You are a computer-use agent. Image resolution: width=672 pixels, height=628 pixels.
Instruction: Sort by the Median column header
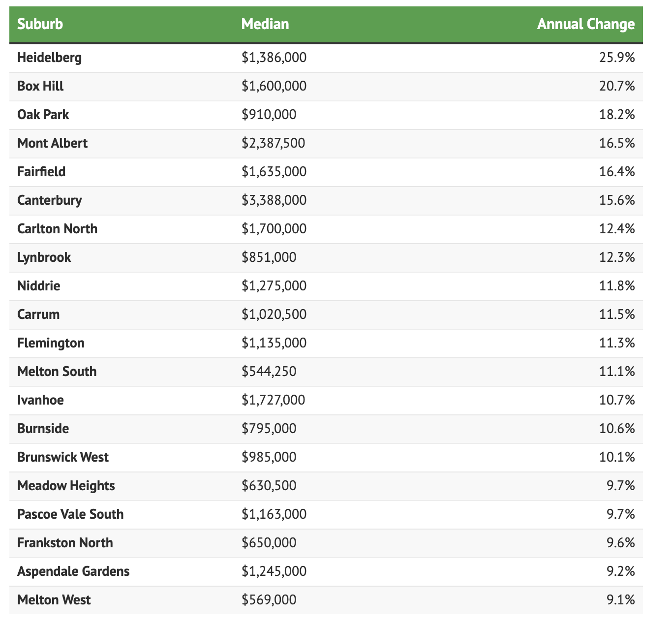265,24
